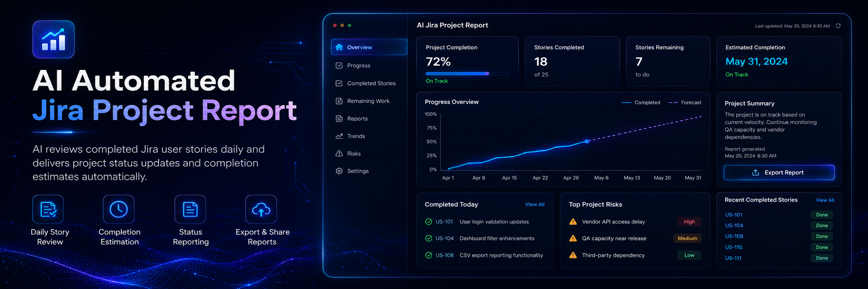Click the Project Completion progress bar

coord(468,73)
